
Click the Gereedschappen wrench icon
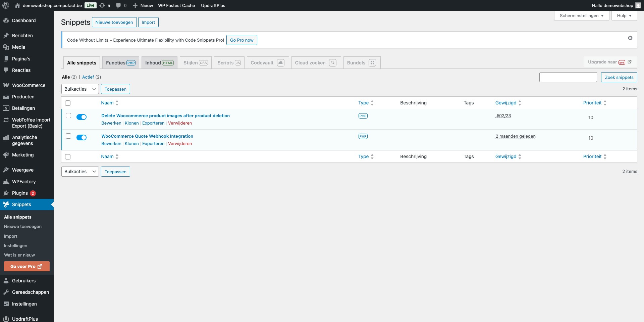pyautogui.click(x=6, y=292)
